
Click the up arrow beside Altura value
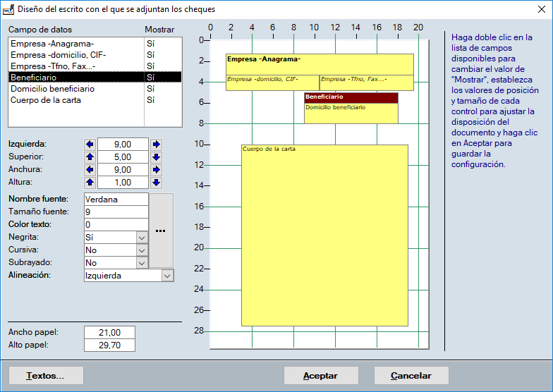coord(90,182)
